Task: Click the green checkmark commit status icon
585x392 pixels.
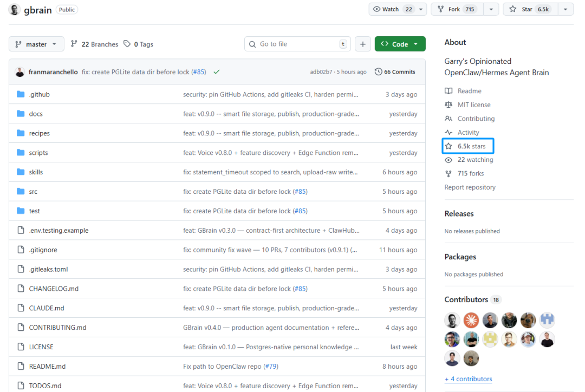Action: point(217,72)
